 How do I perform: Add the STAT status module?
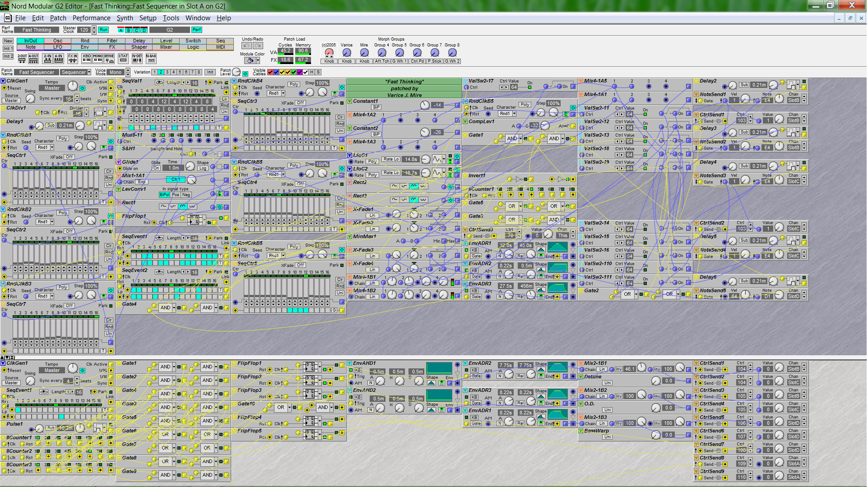[123, 58]
